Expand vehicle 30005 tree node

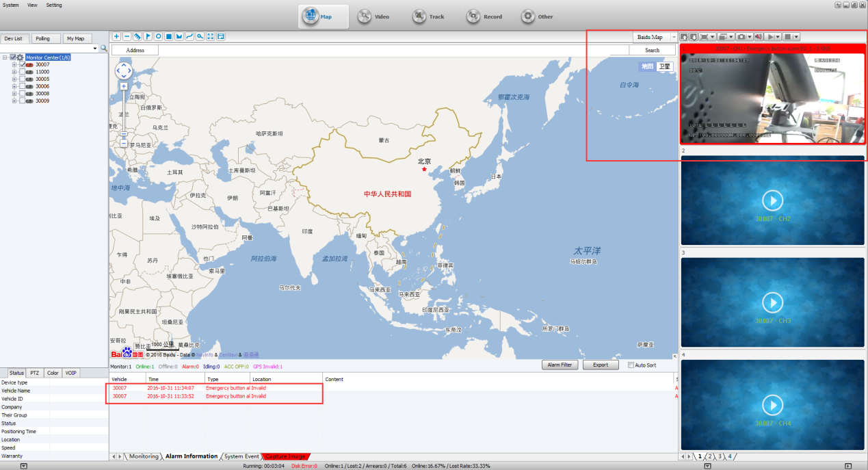(x=14, y=79)
